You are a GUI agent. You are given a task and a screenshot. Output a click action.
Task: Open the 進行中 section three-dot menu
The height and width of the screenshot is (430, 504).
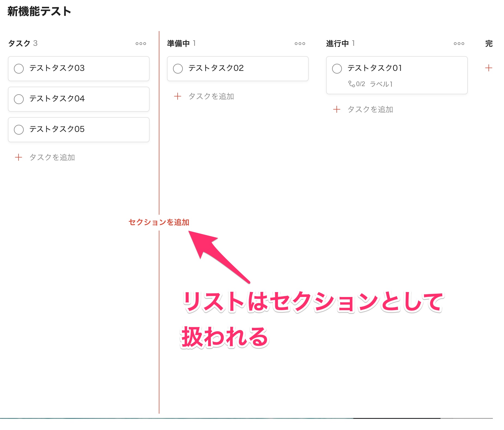click(x=459, y=44)
